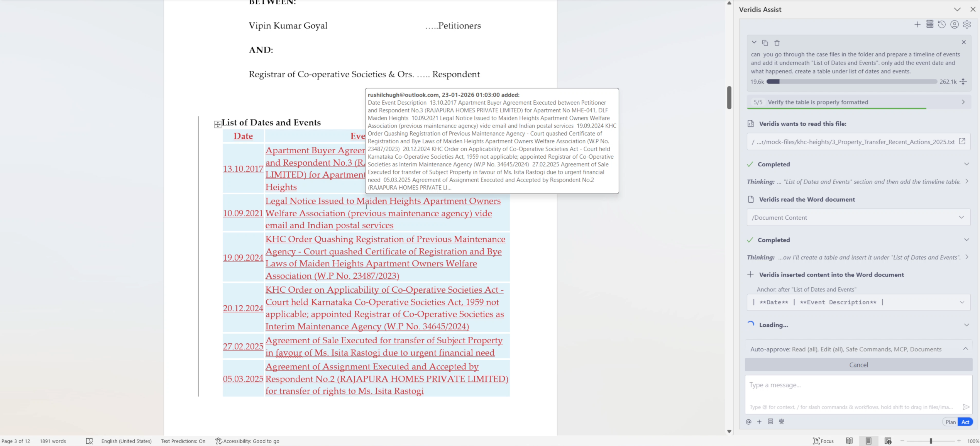Collapse the Auto-approve options section
Image resolution: width=980 pixels, height=446 pixels.
tap(966, 349)
